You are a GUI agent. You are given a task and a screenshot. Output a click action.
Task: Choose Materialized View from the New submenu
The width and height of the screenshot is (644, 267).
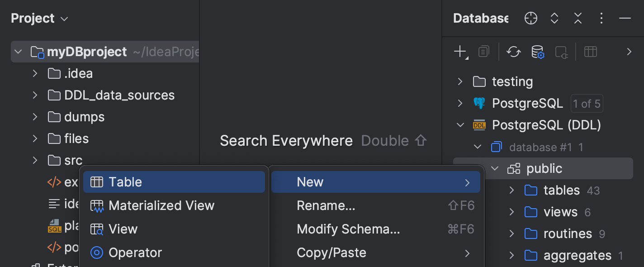[161, 205]
